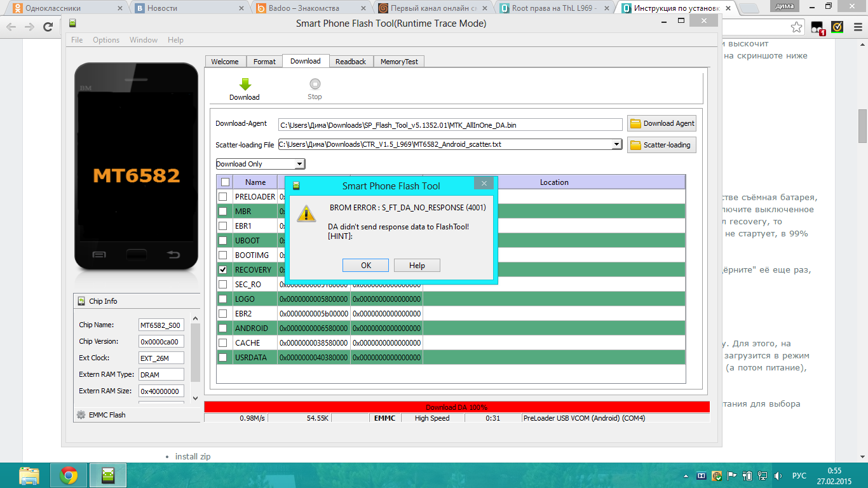Toggle the select-all checkbox in table header
Viewport: 868px width, 488px height.
pos(225,182)
